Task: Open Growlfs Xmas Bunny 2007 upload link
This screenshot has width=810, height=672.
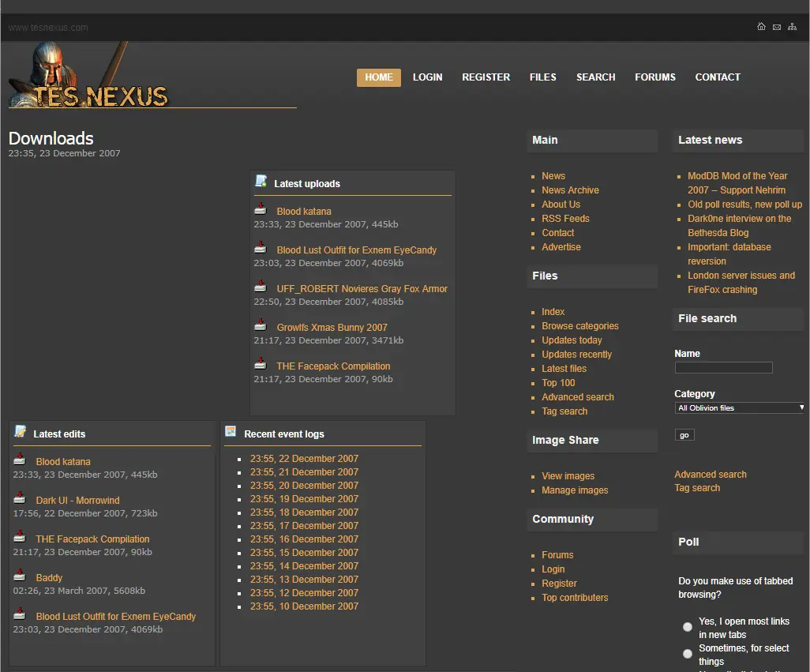Action: [332, 328]
